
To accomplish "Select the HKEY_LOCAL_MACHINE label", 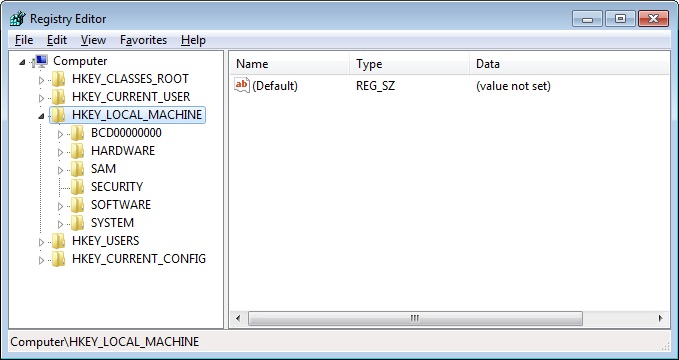I will [x=137, y=115].
